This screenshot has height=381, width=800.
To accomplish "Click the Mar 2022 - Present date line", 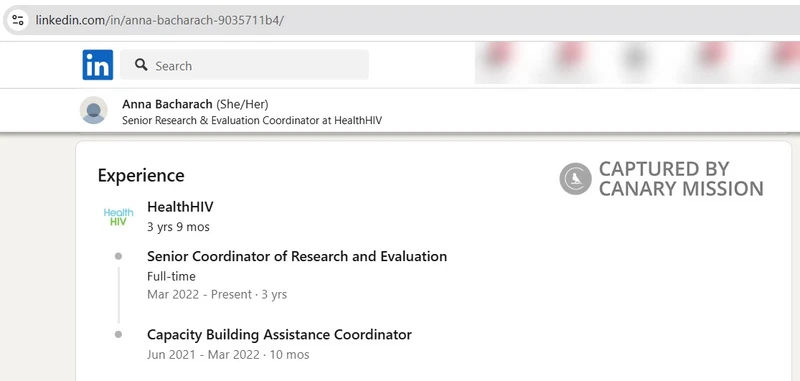I will 217,295.
